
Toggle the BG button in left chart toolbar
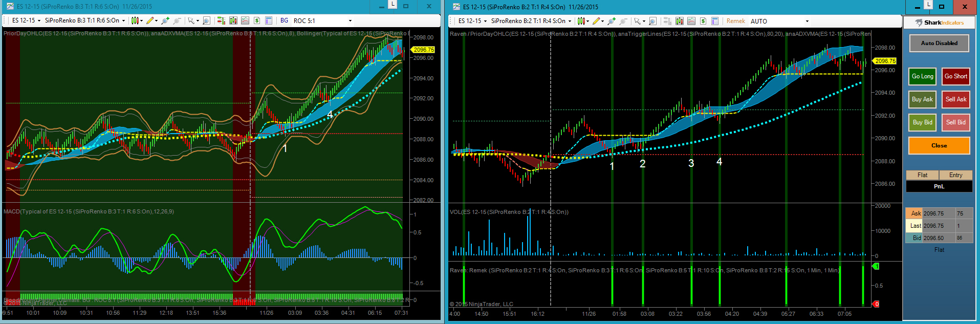285,20
